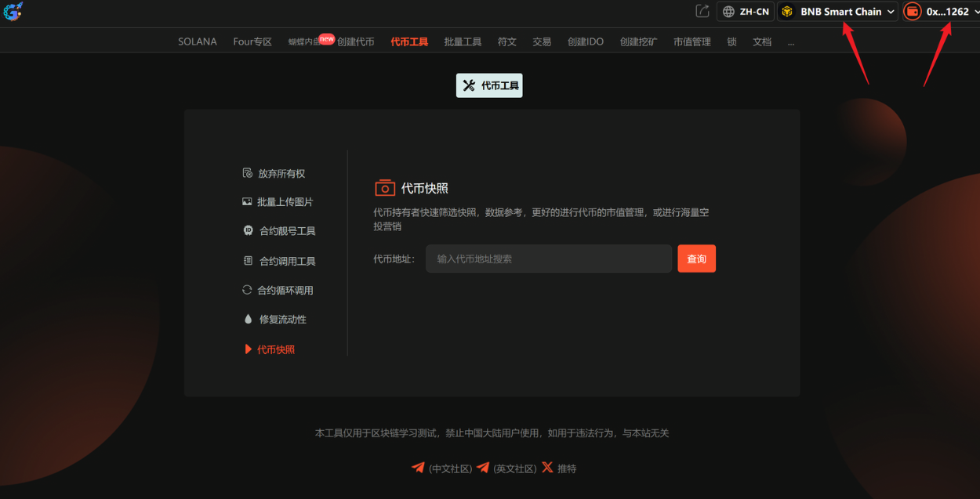The width and height of the screenshot is (980, 499).
Task: Select the 代币快照 camera icon
Action: tap(384, 187)
